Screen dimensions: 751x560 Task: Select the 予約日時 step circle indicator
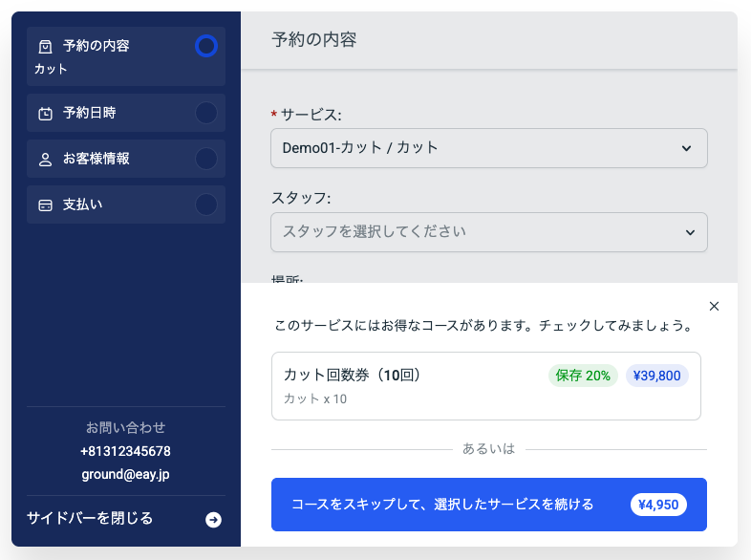coord(205,113)
